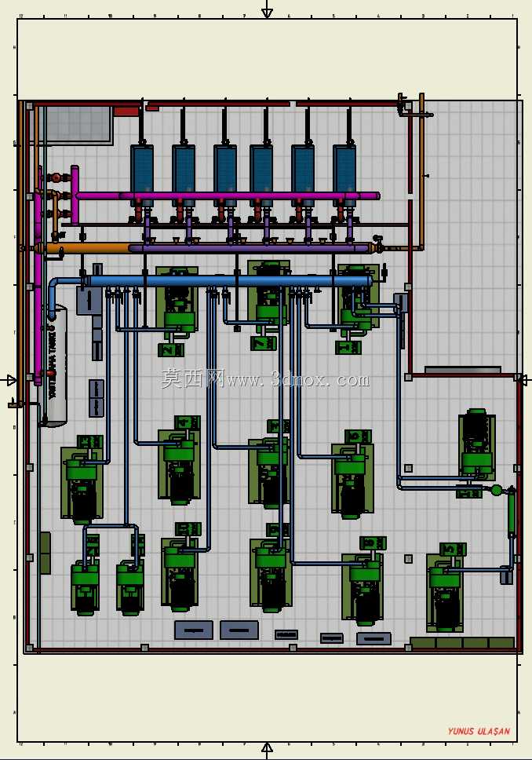
Task: Select the left small compressor of bottom-left pair
Action: point(86,586)
